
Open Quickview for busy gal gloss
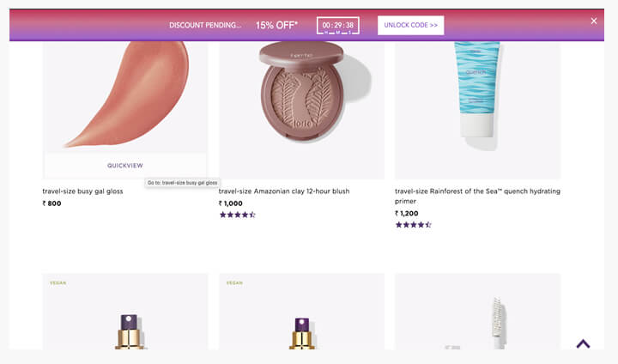[x=125, y=165]
